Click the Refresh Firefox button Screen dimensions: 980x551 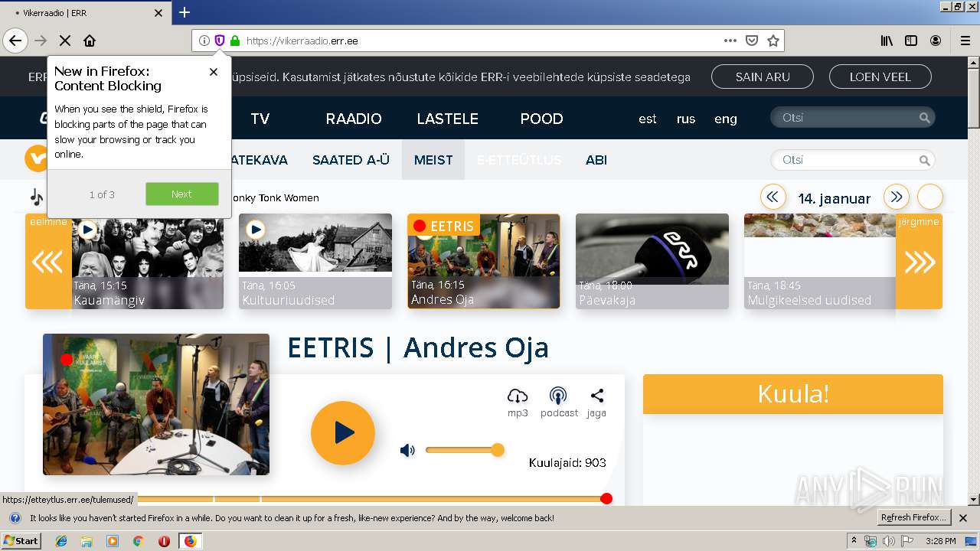pos(914,517)
